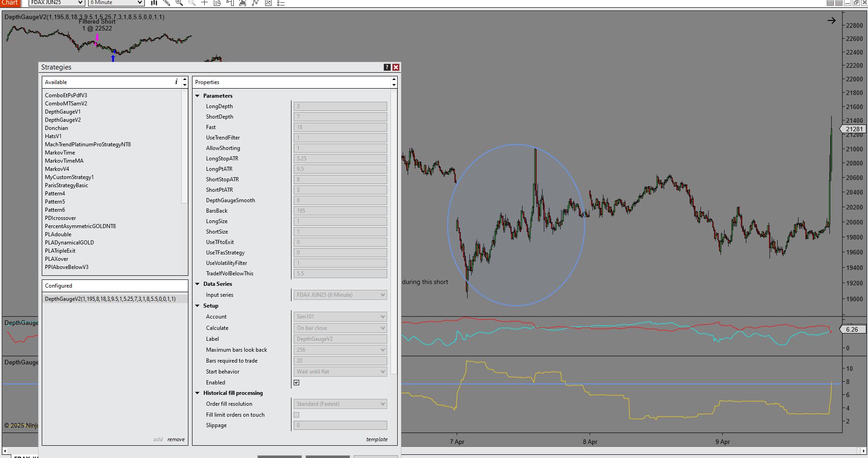
Task: Click the zoom in magnifier icon
Action: click(179, 3)
